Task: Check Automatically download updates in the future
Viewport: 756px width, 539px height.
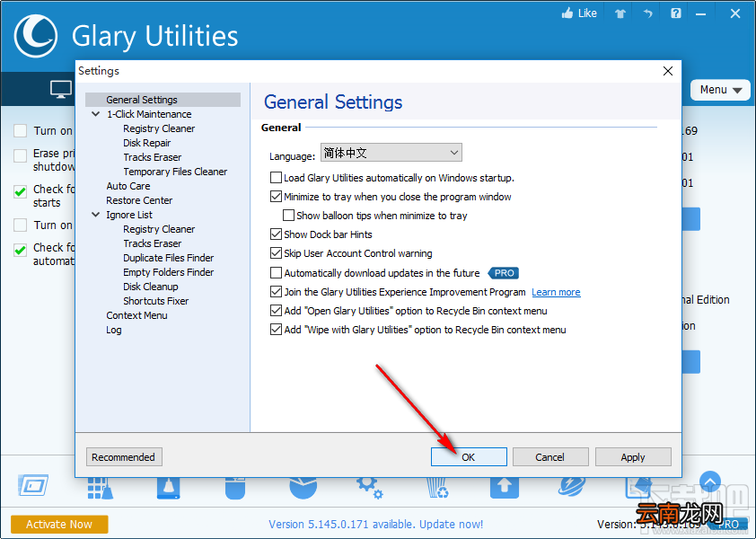Action: [276, 272]
